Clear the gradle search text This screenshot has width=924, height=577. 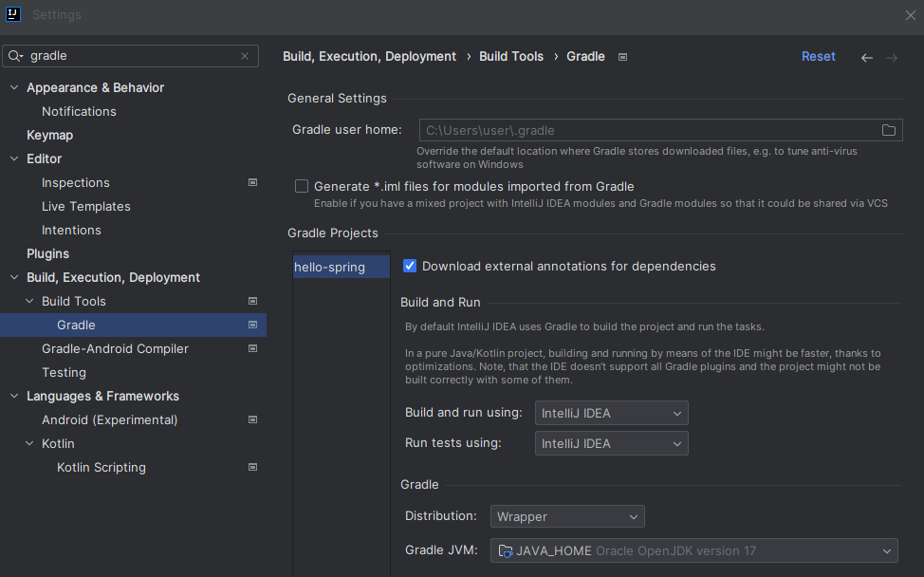point(245,56)
